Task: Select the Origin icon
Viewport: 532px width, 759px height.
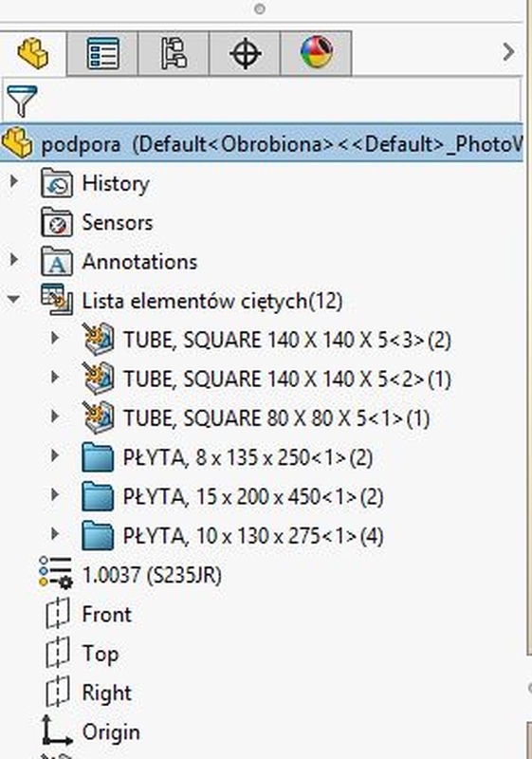Action: 57,731
